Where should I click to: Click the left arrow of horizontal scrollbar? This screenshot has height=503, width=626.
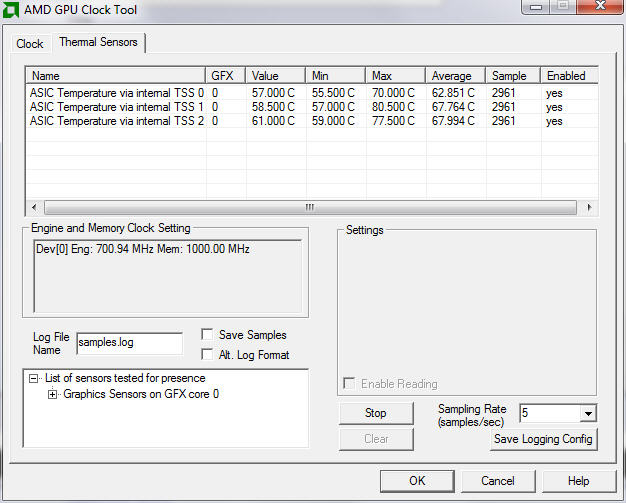[x=34, y=207]
